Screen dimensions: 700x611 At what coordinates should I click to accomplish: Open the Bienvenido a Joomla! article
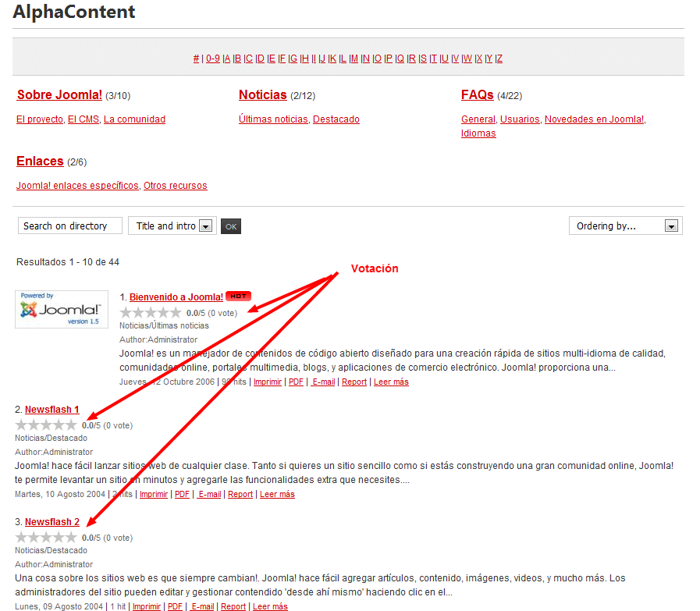176,297
